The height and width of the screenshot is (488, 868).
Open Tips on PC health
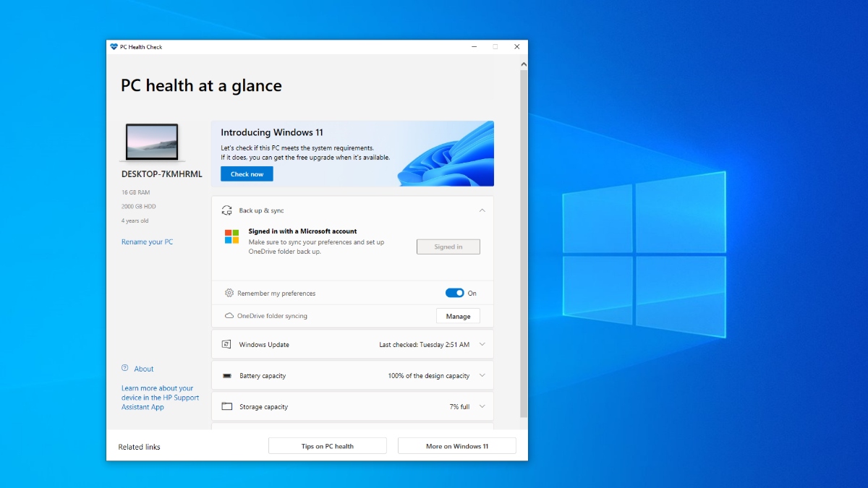click(x=327, y=445)
